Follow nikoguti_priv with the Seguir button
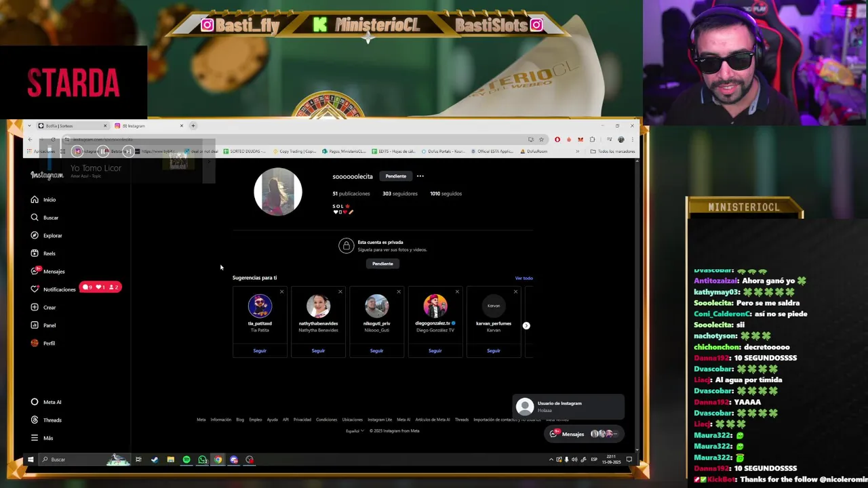This screenshot has width=868, height=488. pos(376,350)
